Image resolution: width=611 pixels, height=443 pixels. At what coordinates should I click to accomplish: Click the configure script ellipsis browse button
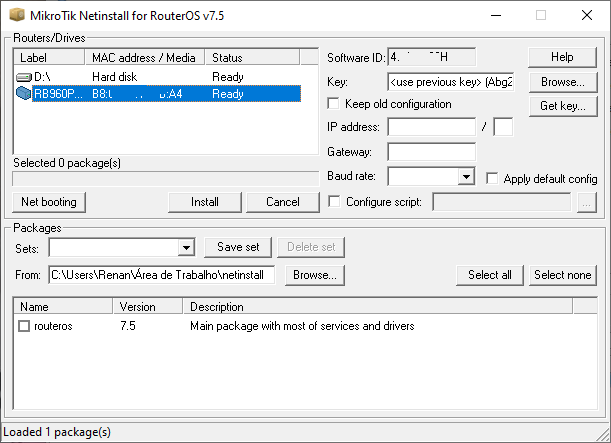click(586, 203)
